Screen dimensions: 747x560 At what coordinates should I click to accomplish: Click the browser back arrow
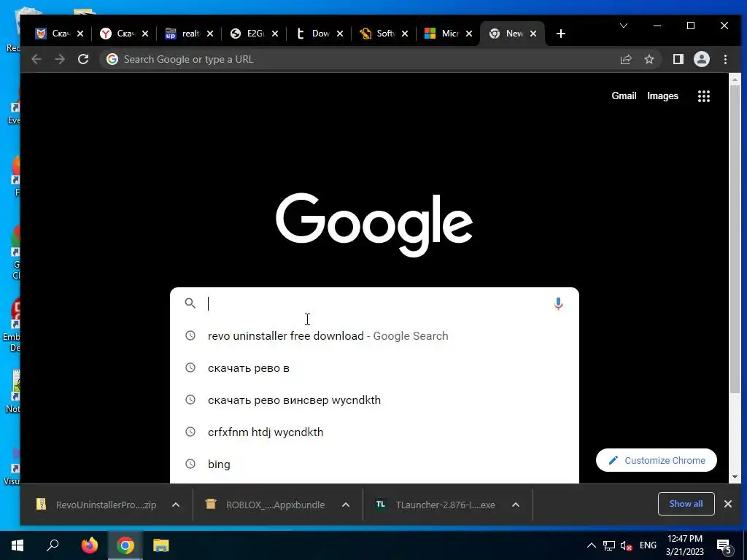pyautogui.click(x=36, y=59)
